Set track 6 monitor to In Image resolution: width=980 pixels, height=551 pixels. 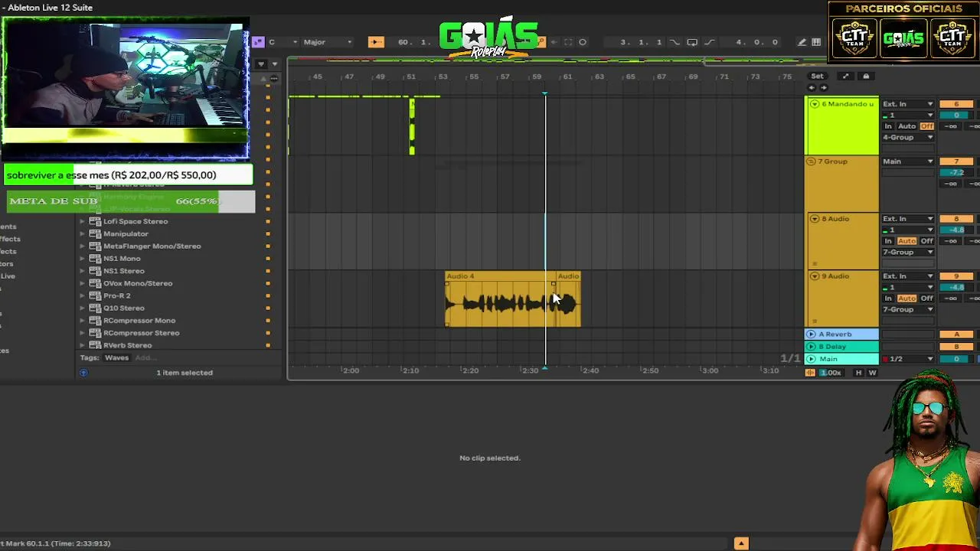[888, 126]
